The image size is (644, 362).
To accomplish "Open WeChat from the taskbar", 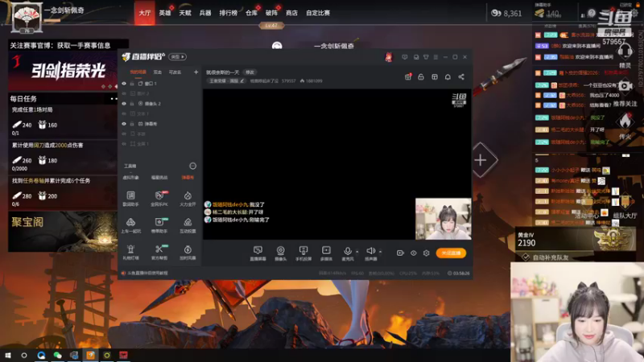I will [57, 355].
